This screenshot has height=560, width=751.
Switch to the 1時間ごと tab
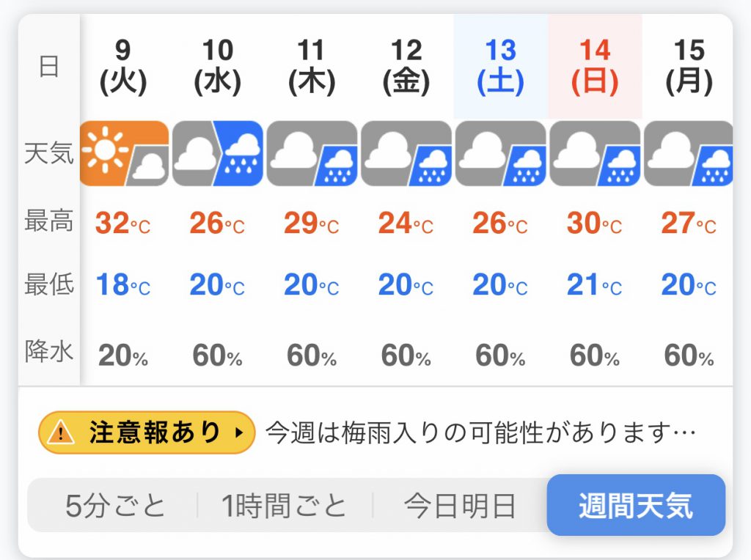click(x=284, y=506)
